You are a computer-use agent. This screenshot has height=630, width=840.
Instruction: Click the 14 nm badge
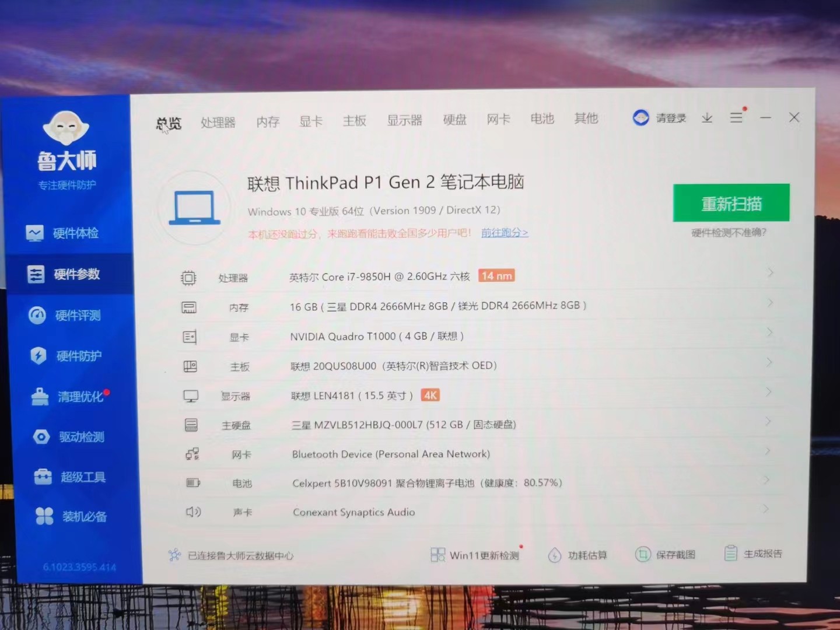pyautogui.click(x=496, y=275)
